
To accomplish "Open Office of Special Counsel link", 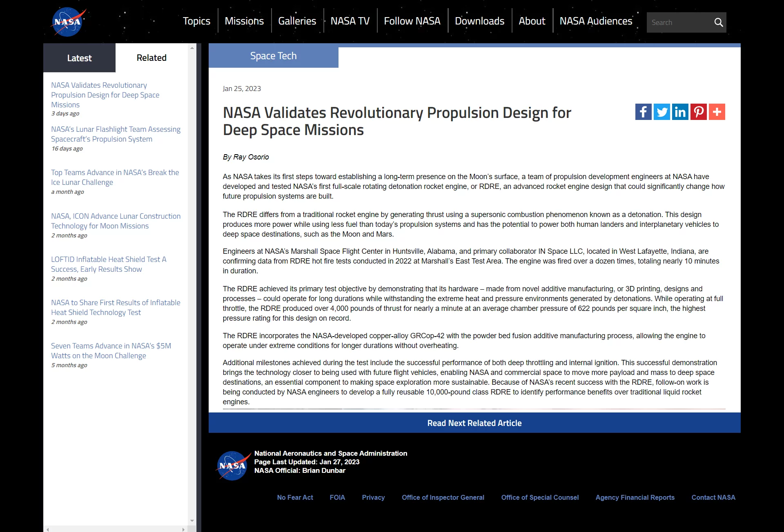I will coord(540,497).
